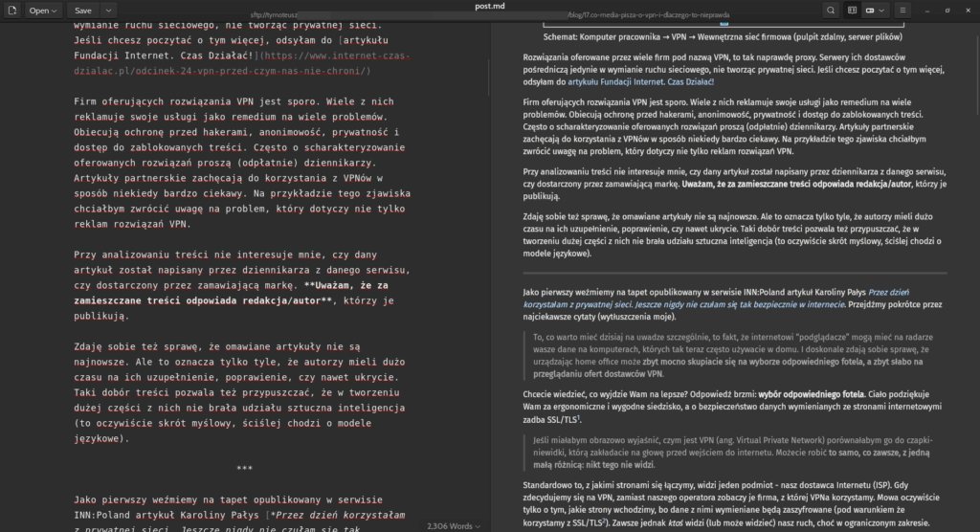Screen dimensions: 980x532
Task: Open the 2,306 Words statistics dropdown
Action: pyautogui.click(x=454, y=526)
